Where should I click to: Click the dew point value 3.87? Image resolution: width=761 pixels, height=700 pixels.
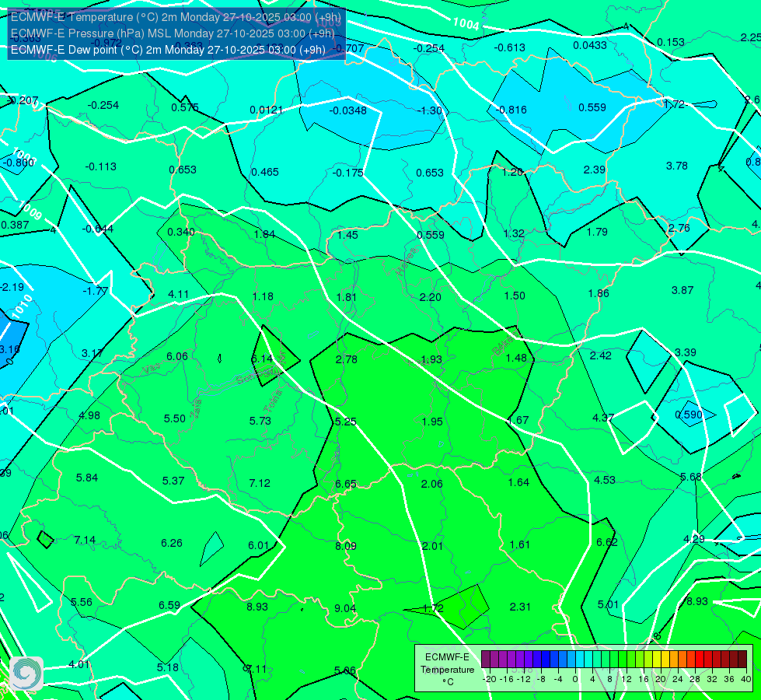coord(682,290)
